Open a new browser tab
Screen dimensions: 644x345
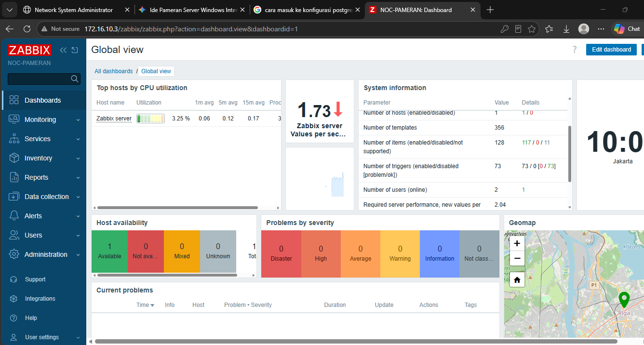(490, 10)
